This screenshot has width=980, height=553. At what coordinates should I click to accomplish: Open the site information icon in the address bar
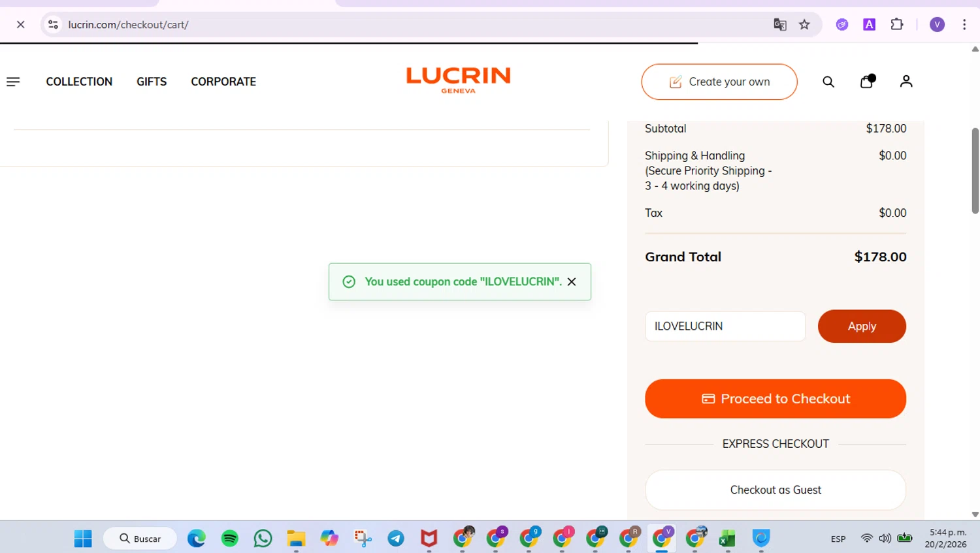[53, 25]
